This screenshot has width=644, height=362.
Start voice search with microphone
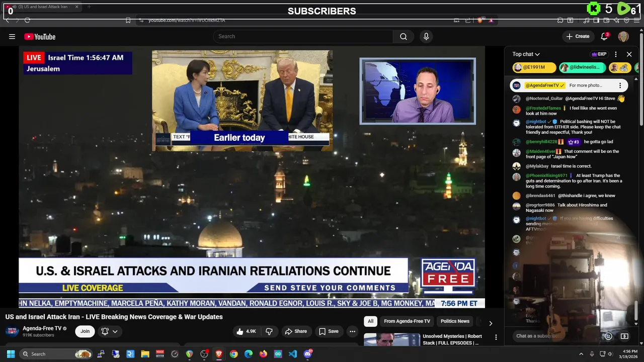tap(426, 36)
